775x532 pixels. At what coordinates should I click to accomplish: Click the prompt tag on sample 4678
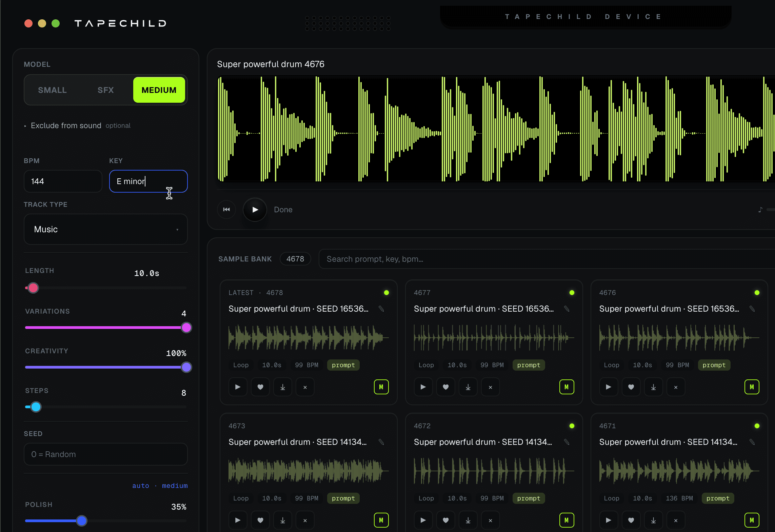click(x=343, y=365)
